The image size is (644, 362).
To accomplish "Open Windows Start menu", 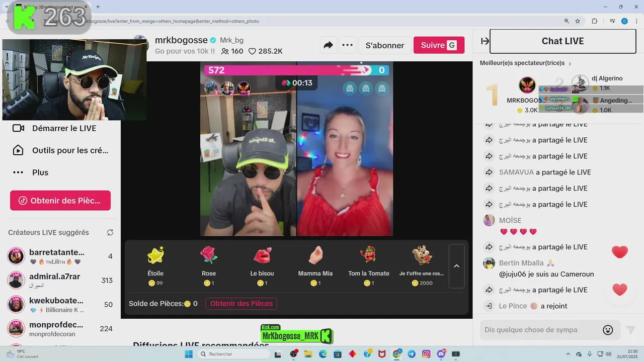I will click(189, 354).
